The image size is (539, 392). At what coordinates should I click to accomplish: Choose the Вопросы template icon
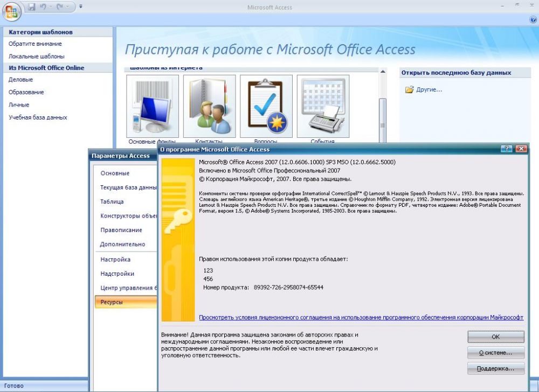coord(266,106)
